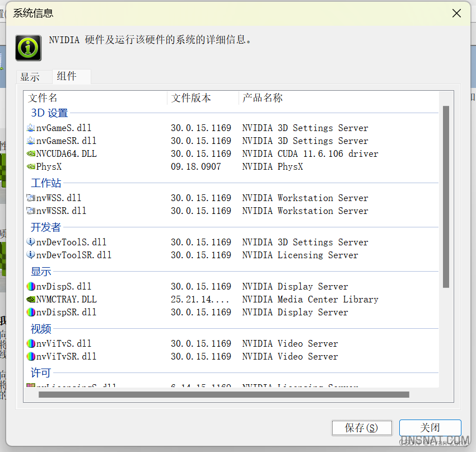Click the workstation icon beside nvWSS.dll
This screenshot has width=476, height=452.
pos(31,198)
